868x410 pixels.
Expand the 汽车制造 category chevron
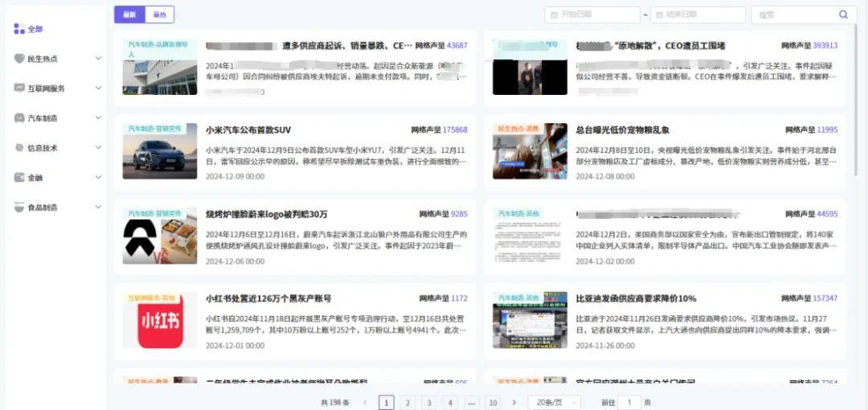pos(99,118)
